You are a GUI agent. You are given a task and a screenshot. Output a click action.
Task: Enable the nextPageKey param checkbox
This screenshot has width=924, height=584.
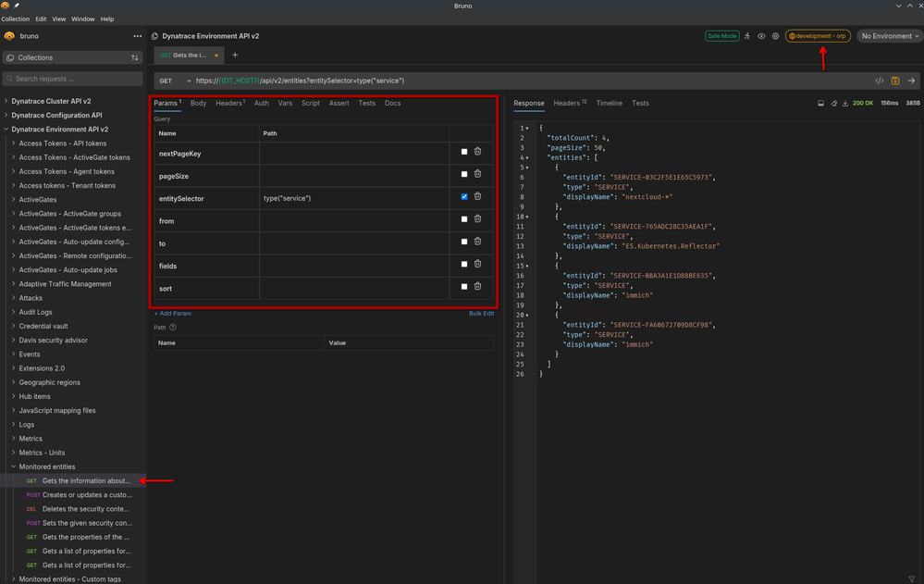coord(464,152)
